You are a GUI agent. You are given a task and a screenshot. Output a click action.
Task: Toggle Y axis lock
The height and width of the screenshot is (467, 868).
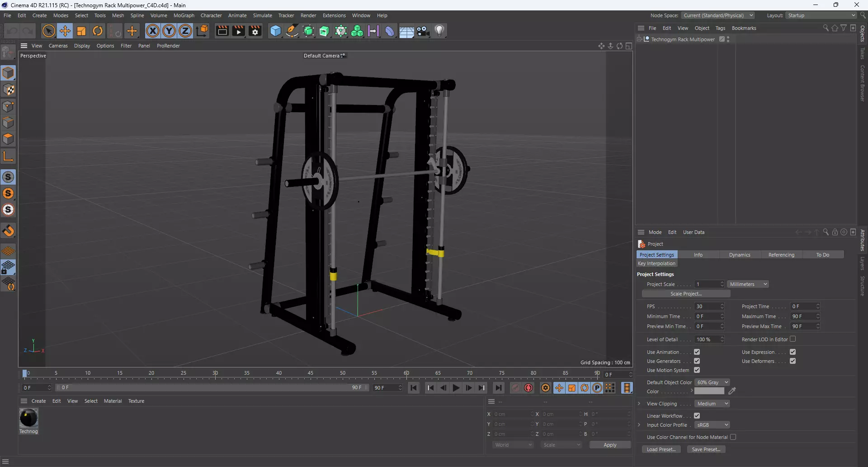tap(169, 31)
